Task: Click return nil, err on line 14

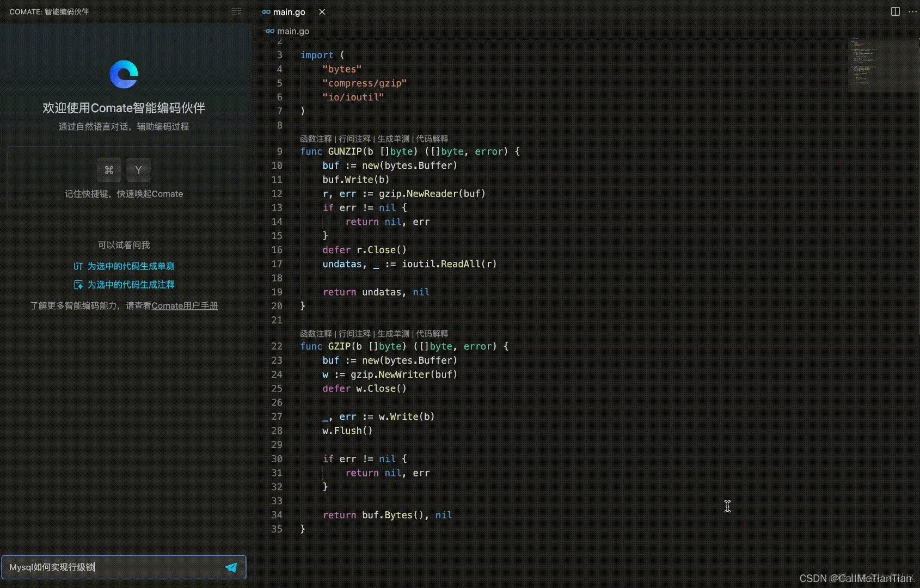Action: point(388,222)
